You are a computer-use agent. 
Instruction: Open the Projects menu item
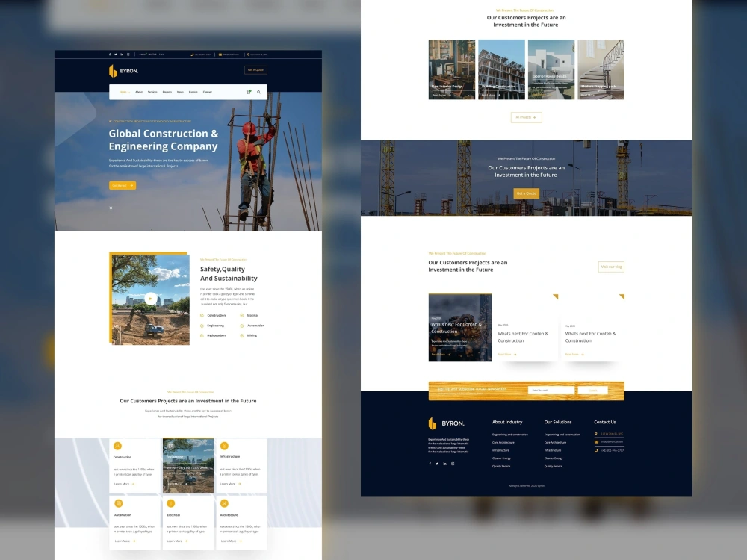pos(167,92)
